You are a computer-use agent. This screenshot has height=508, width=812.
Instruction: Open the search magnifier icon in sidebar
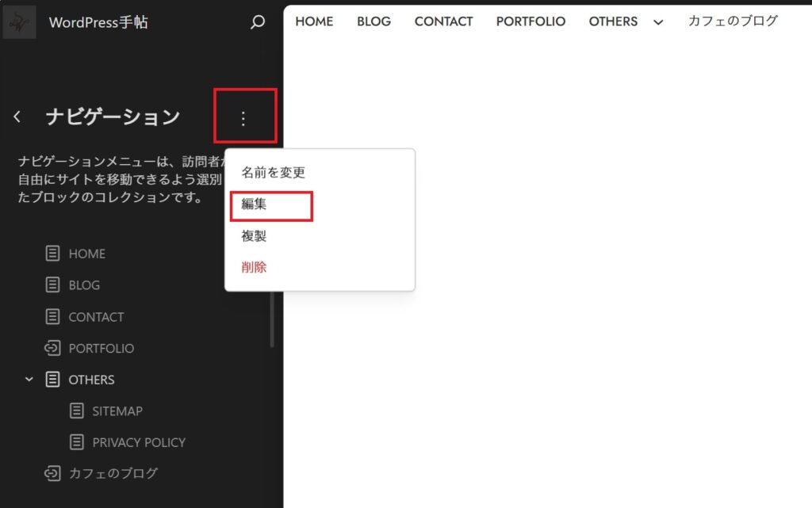(x=258, y=21)
